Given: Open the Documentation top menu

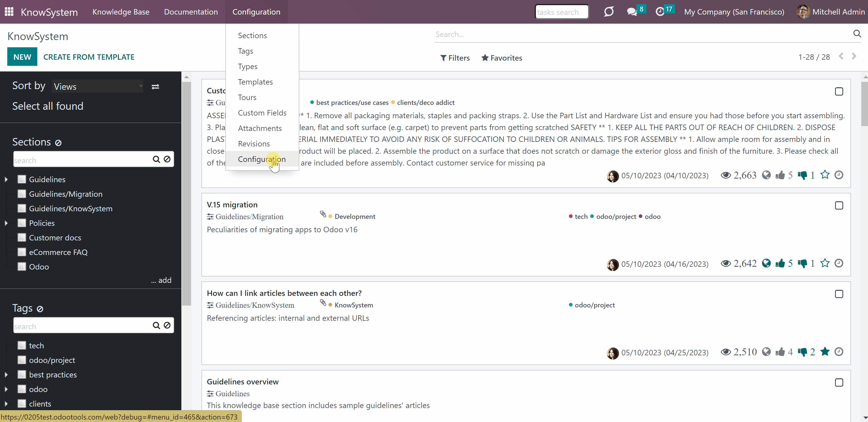Looking at the screenshot, I should tap(191, 12).
